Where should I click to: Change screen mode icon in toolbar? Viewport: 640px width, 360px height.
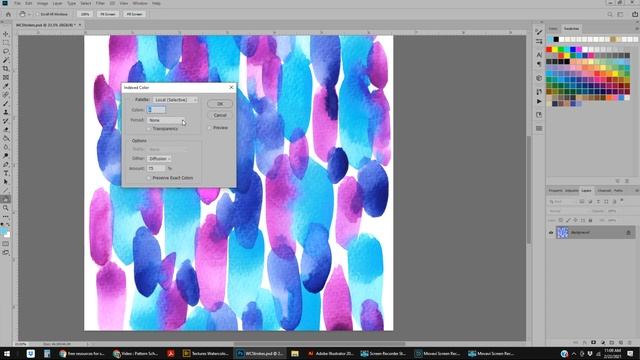(x=6, y=253)
